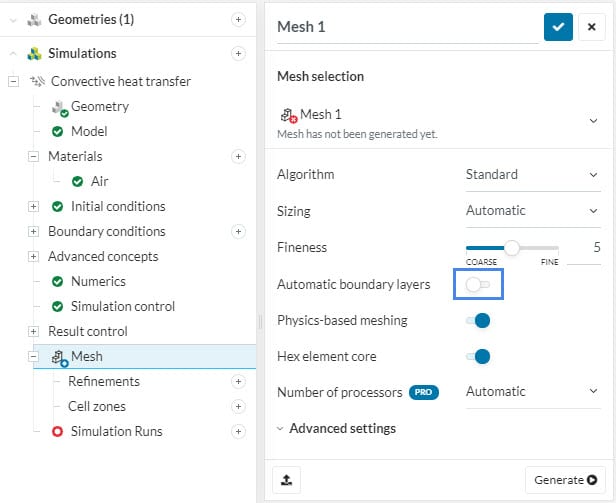Add a material using the plus icon
Viewport: 616px width, 503px height.
(238, 156)
